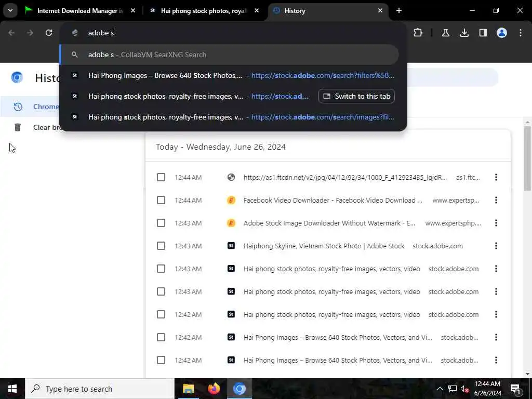Select 'adobe s - CollabVM SearXNG Search' suggestion

point(229,55)
